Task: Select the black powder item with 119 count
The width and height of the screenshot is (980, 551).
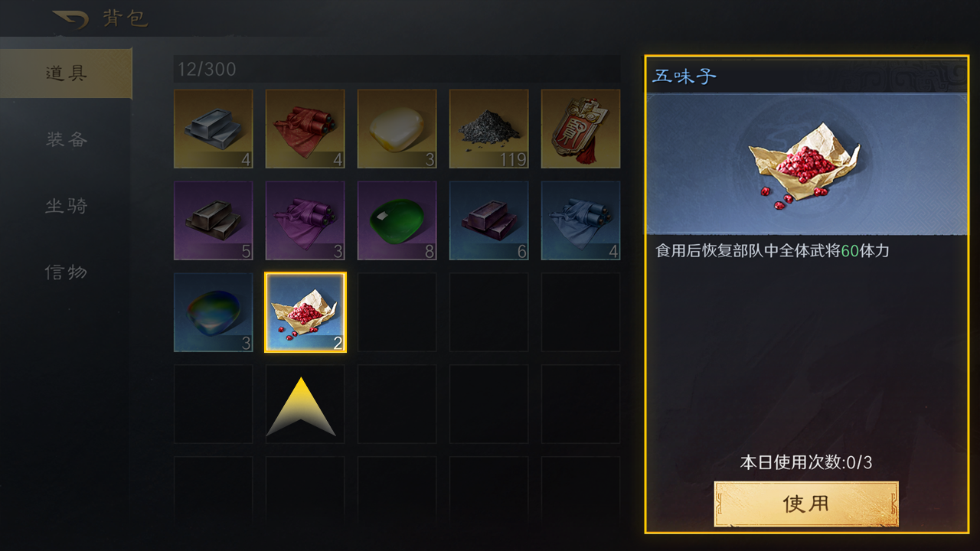Action: click(489, 129)
